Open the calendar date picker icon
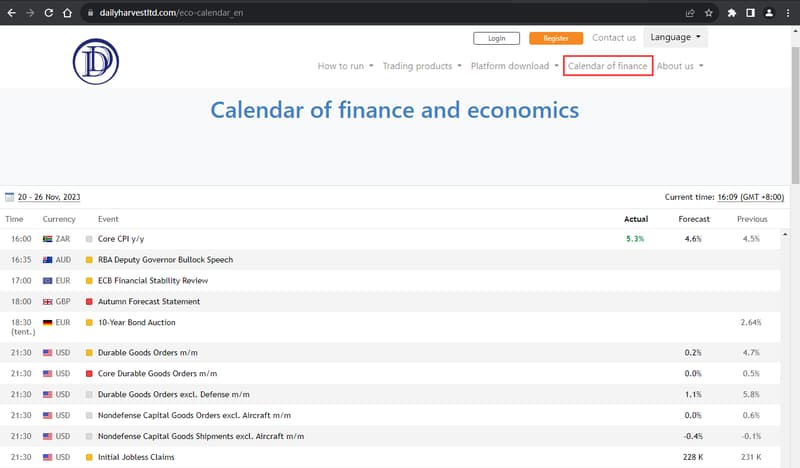This screenshot has width=800, height=468. pyautogui.click(x=9, y=197)
